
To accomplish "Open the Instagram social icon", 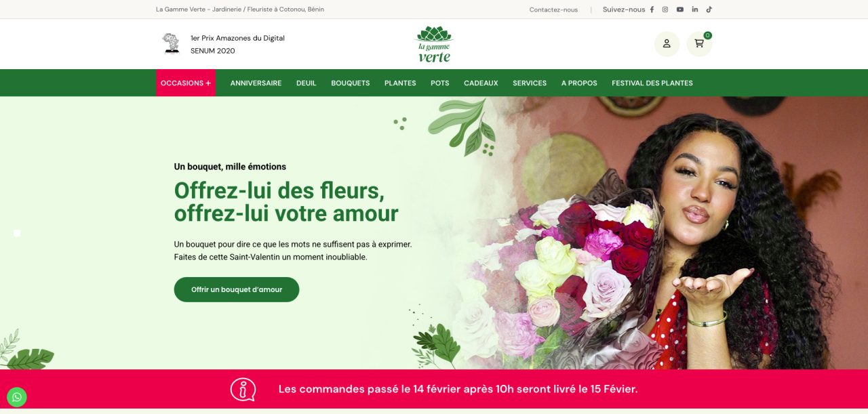I will (665, 9).
